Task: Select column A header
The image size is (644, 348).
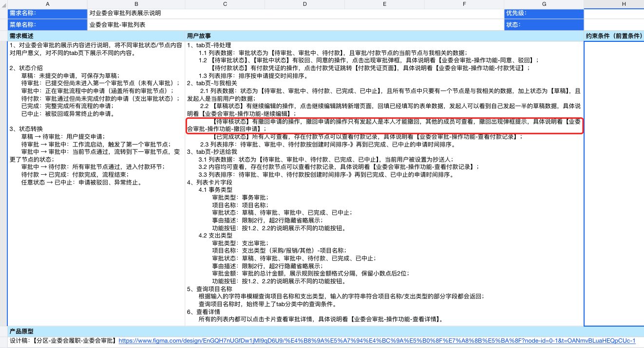Action: point(47,4)
